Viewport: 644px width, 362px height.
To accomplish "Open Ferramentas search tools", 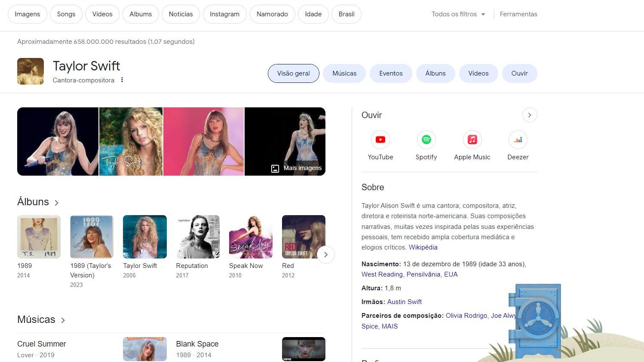I will [518, 14].
